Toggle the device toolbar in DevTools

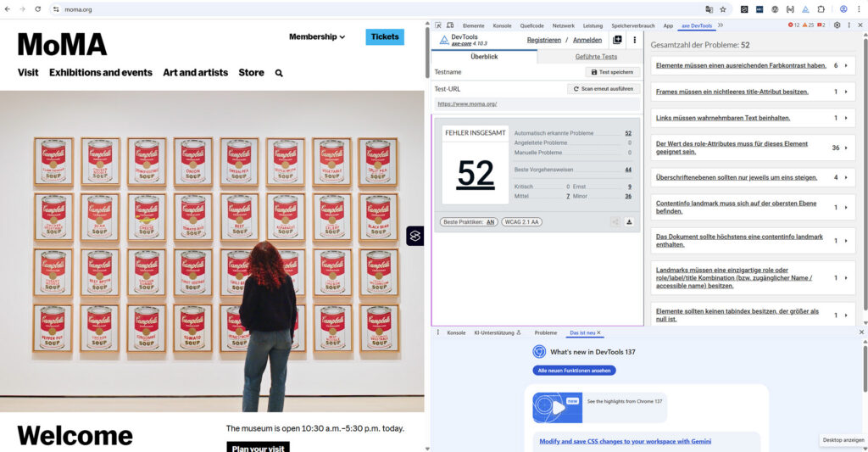tap(450, 25)
